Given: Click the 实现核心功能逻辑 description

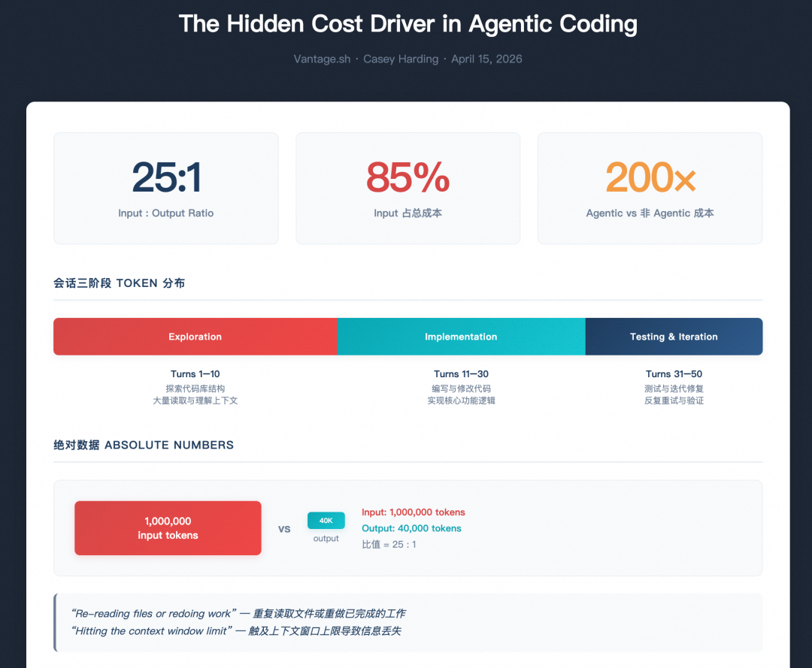Looking at the screenshot, I should coord(461,400).
